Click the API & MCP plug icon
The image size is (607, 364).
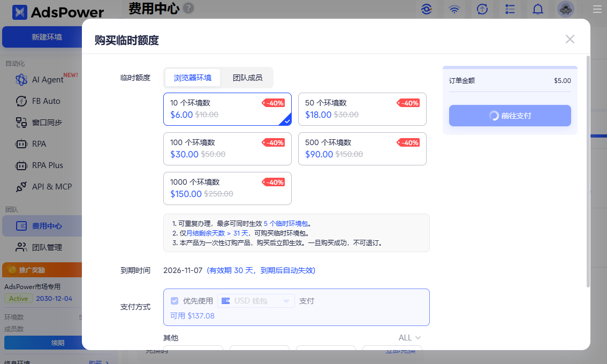(21, 187)
